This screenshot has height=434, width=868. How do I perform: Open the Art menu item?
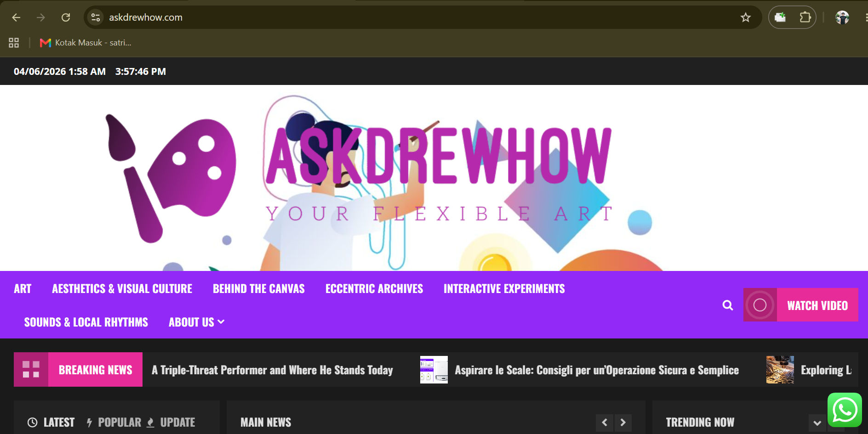point(23,289)
